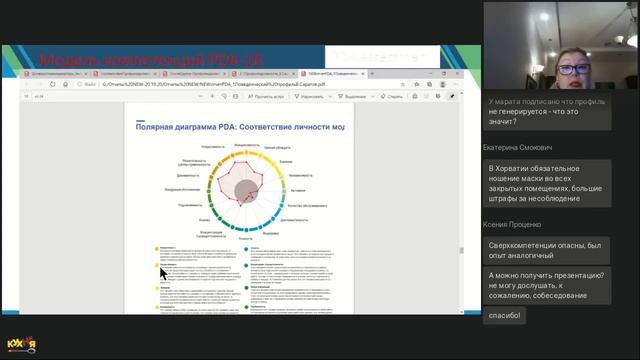Click the chat name Ксения Проценко
Viewport: 640px width, 360px height.
(512, 224)
